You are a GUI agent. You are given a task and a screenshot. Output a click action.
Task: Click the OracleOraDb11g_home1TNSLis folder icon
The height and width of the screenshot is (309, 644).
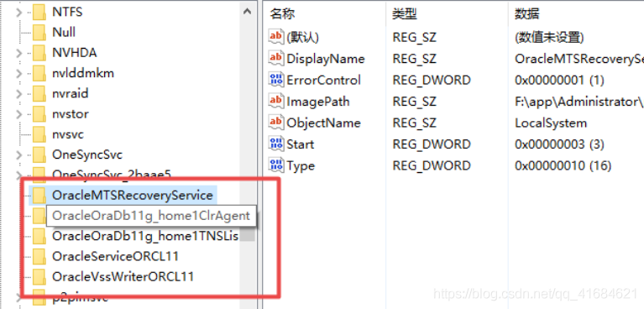(x=39, y=236)
